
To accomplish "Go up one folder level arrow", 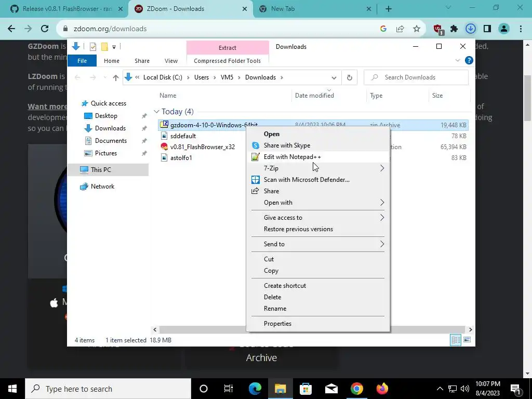I will click(x=116, y=78).
